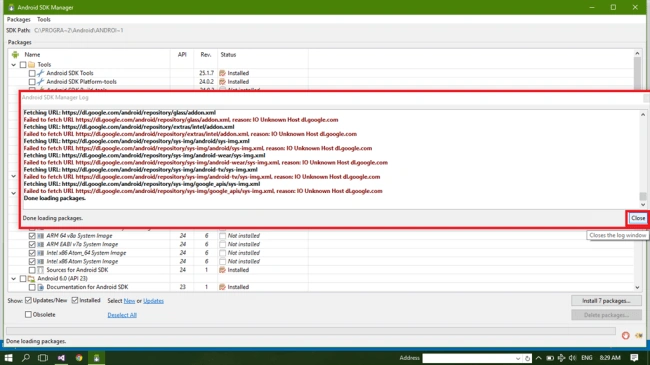Click the log window scroll up arrow
650x365 pixels.
[643, 114]
